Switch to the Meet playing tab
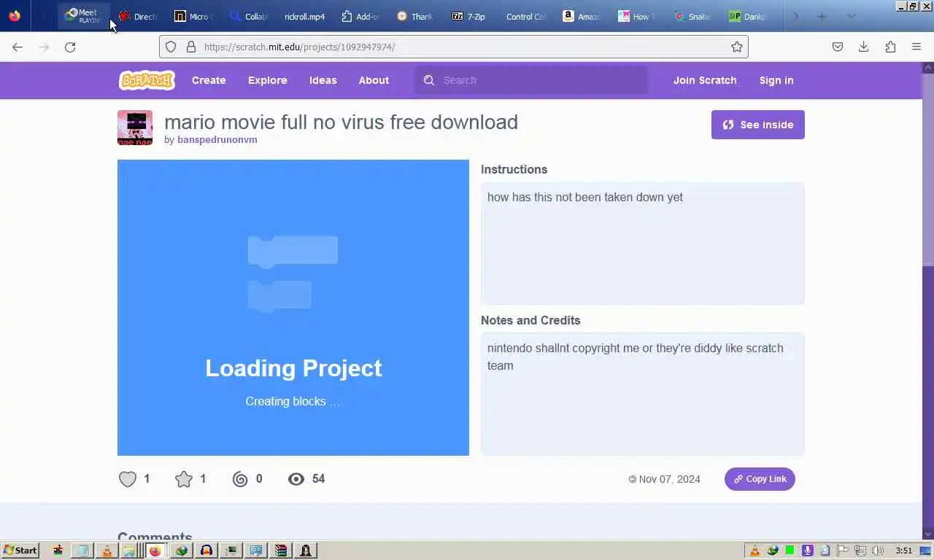The height and width of the screenshot is (560, 934). point(83,16)
